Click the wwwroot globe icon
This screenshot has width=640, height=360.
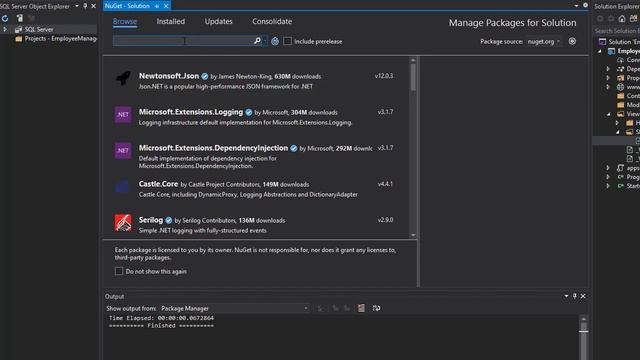[620, 87]
